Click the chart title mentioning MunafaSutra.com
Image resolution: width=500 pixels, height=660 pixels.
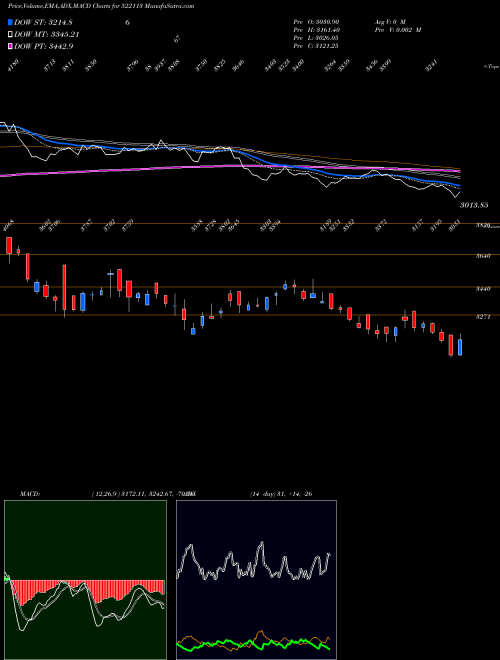click(x=101, y=6)
